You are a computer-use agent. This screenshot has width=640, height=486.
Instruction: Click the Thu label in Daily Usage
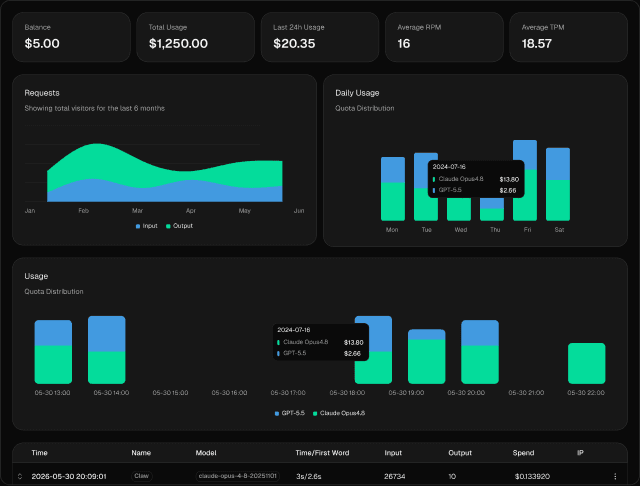(495, 230)
